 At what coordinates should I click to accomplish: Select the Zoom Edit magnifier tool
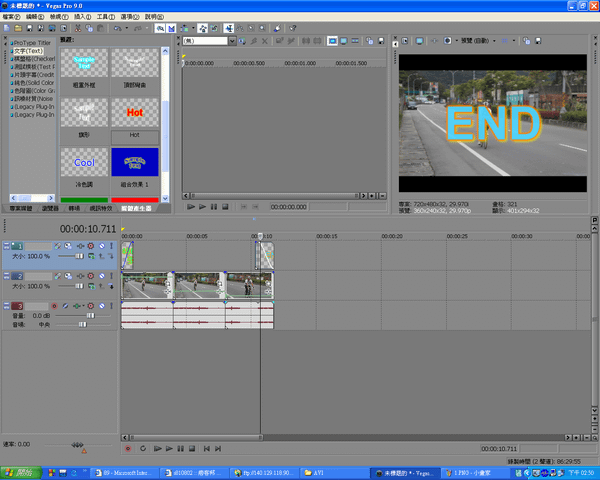tap(262, 28)
